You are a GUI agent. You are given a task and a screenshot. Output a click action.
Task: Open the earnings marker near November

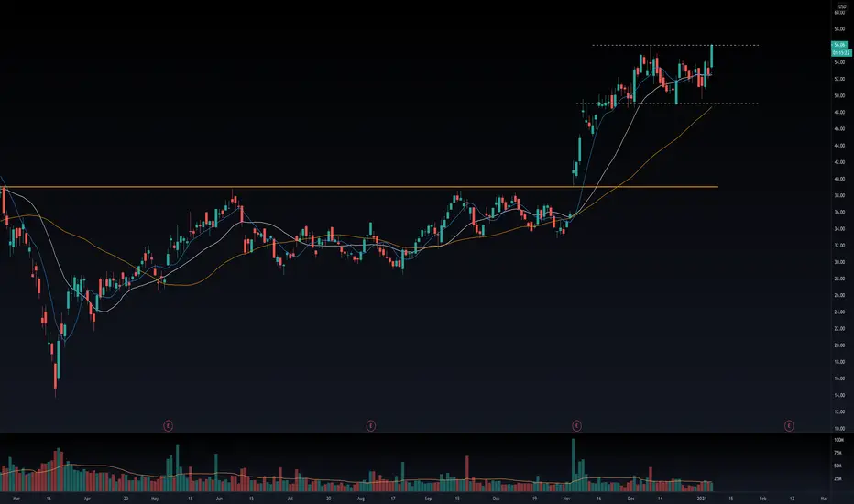point(576,425)
